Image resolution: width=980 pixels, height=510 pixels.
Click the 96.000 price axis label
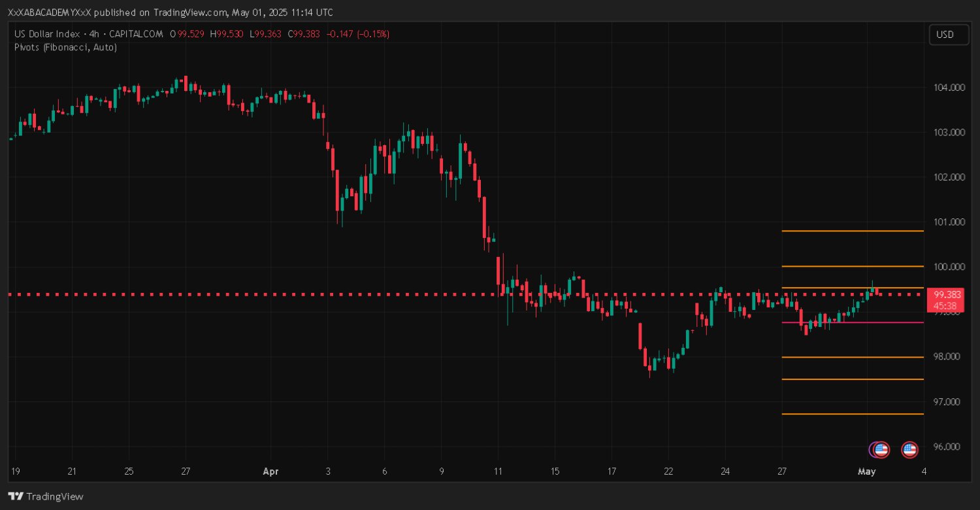click(947, 447)
